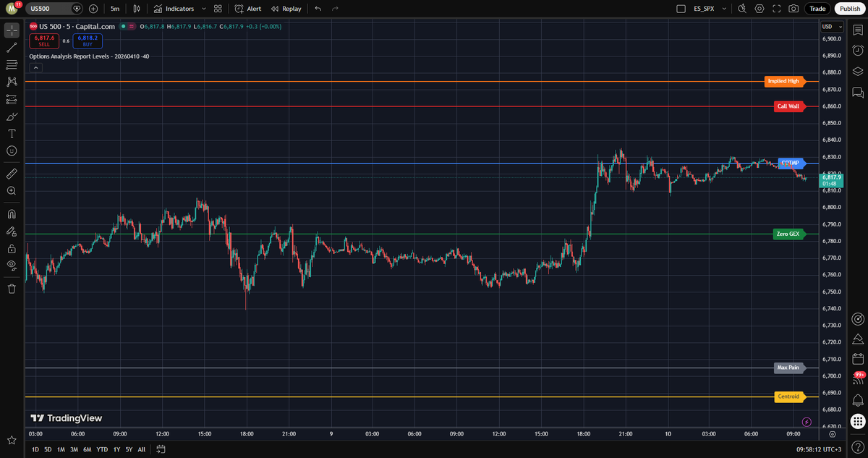Image resolution: width=868 pixels, height=458 pixels.
Task: Click the Trade button
Action: [x=817, y=9]
